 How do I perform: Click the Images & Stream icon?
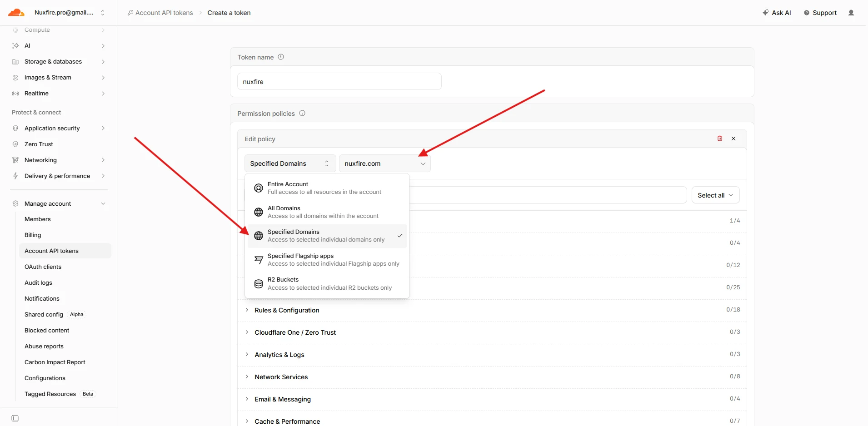tap(15, 77)
